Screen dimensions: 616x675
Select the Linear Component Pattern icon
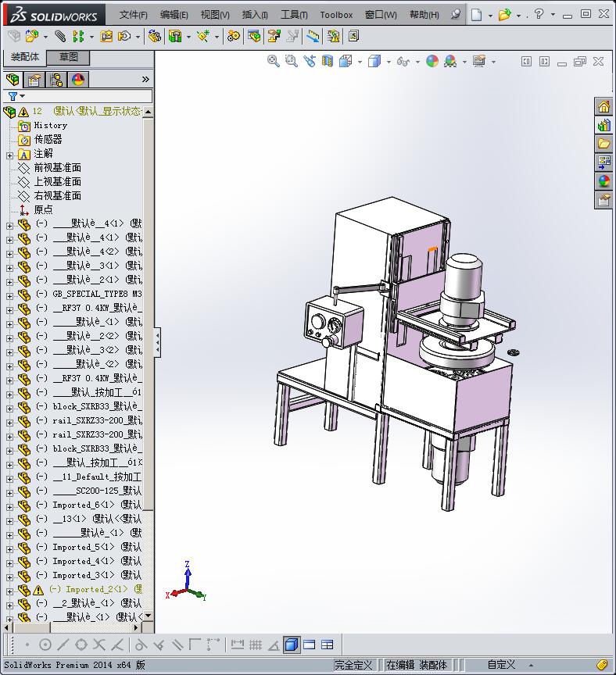tap(78, 36)
